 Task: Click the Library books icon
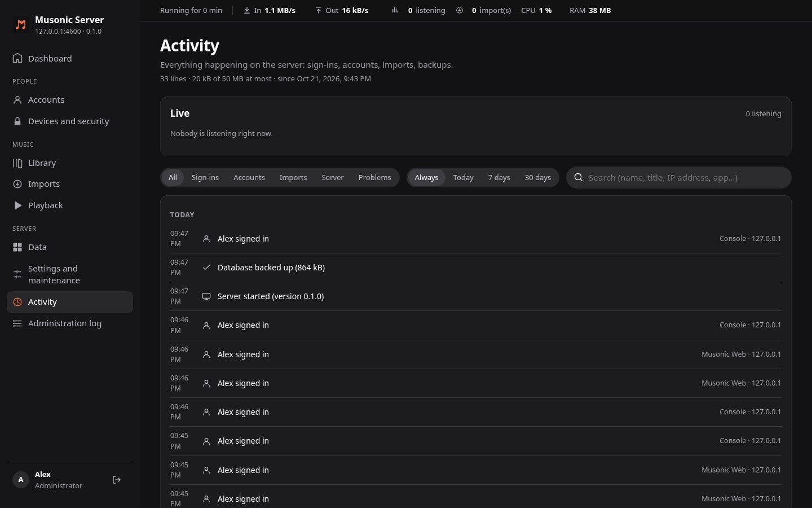pos(17,163)
